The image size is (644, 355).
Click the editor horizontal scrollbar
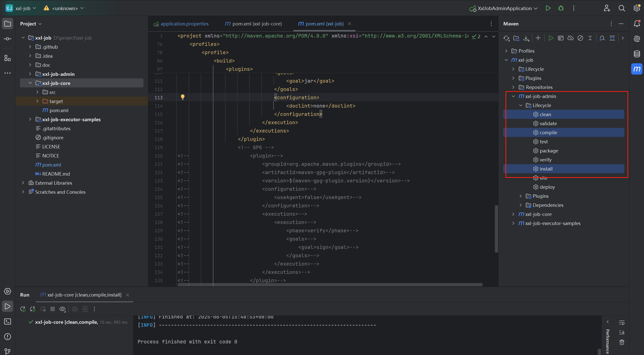[330, 285]
